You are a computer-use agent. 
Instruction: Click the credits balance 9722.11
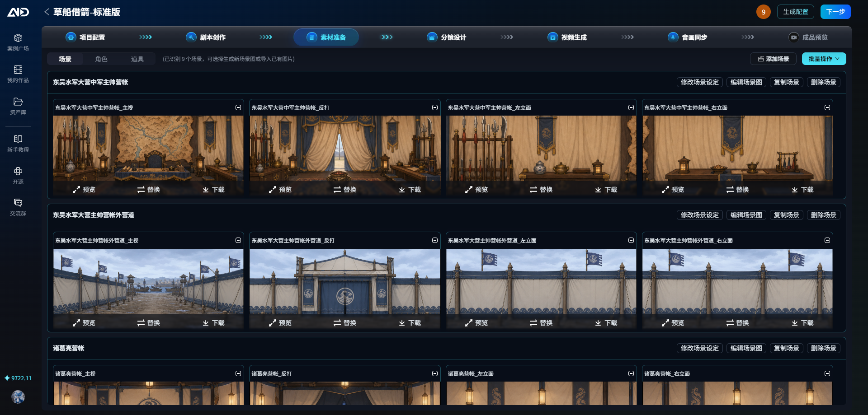(18, 378)
